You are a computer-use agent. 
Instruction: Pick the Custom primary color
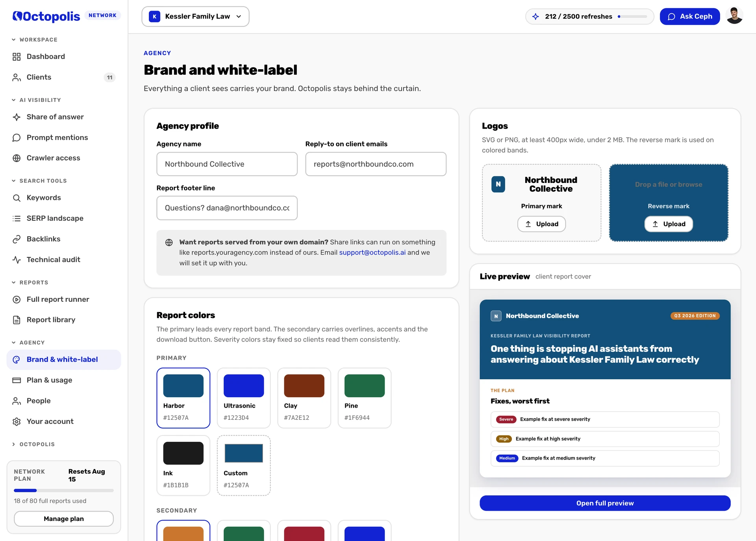point(244,465)
